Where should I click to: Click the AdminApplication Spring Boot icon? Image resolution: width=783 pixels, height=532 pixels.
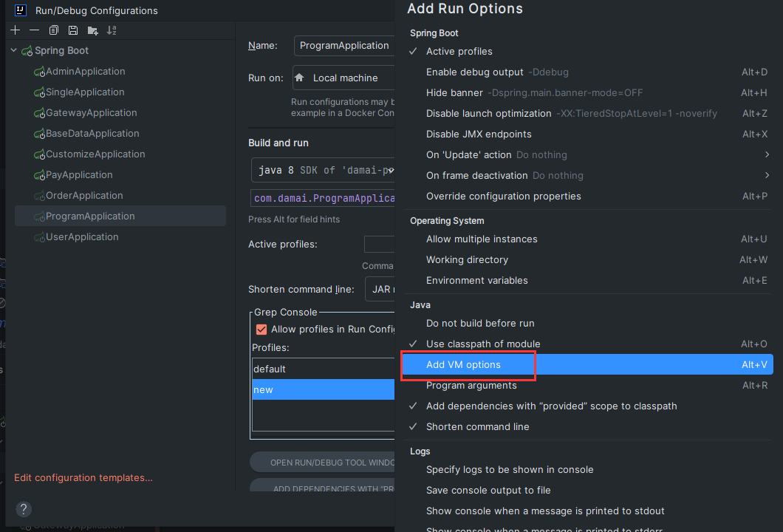point(39,72)
